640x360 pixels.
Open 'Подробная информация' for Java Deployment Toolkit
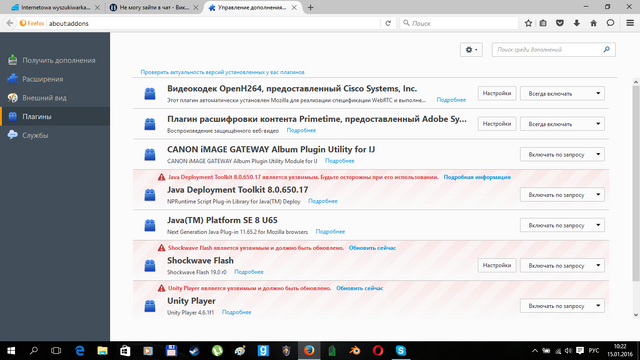tap(477, 177)
